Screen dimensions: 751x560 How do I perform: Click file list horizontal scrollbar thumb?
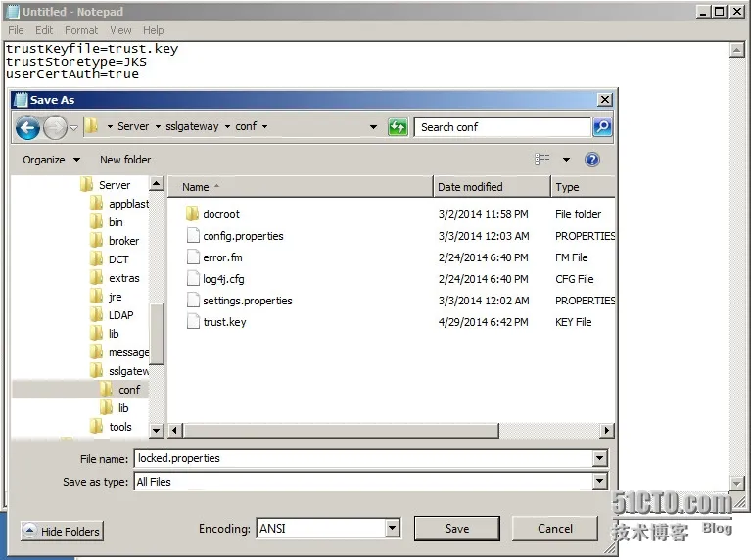click(342, 430)
